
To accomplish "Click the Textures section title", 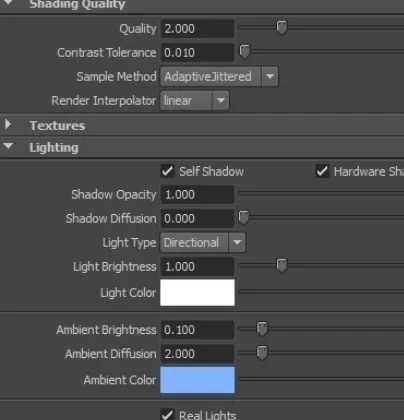I will [57, 126].
